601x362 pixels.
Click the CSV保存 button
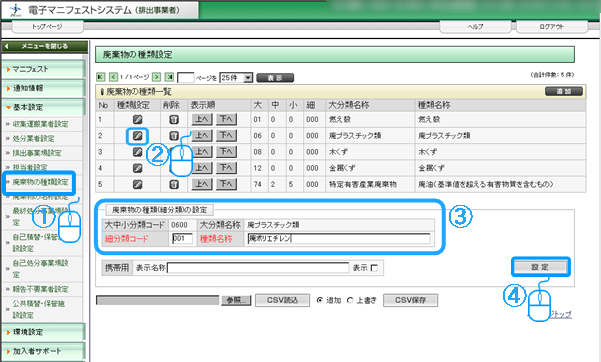coord(411,300)
